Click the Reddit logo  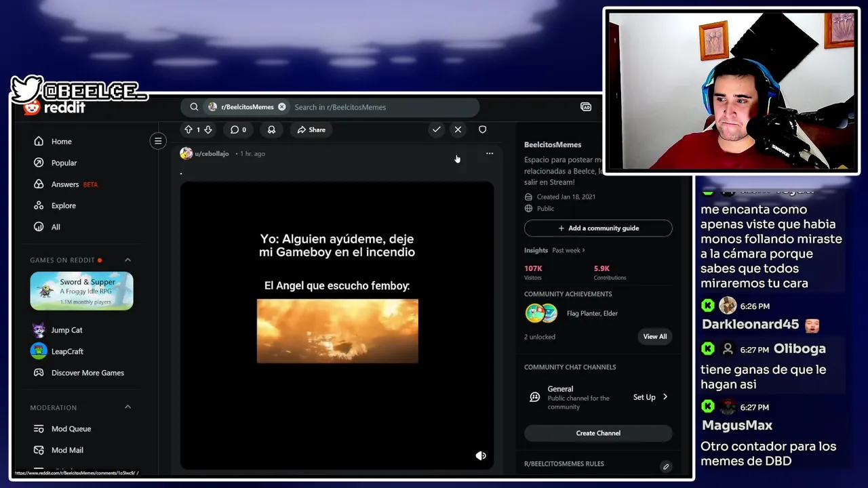coord(55,107)
